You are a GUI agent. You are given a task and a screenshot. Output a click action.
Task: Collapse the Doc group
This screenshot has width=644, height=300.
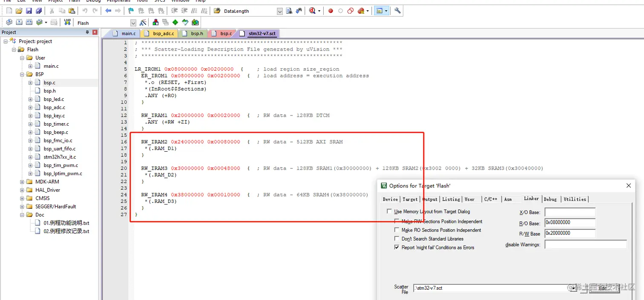coord(22,215)
